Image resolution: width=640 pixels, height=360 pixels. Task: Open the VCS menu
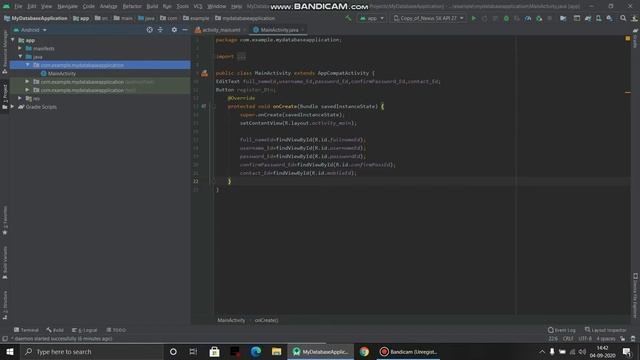(198, 6)
